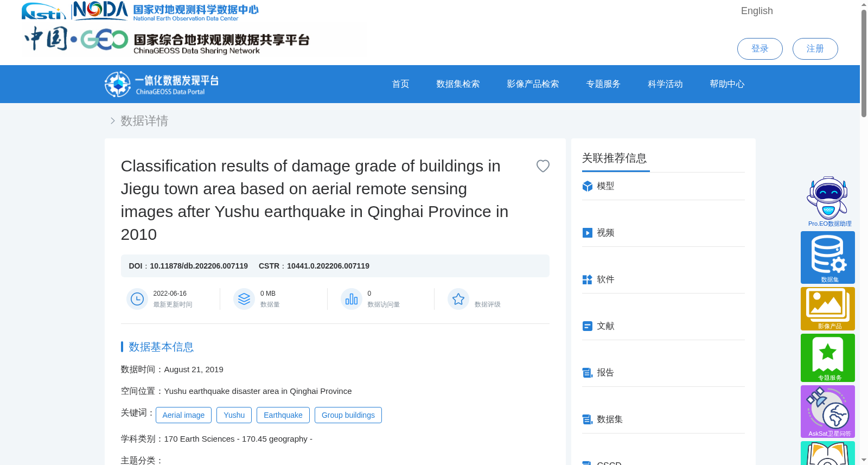Click the 视频 recommendation row label
Image resolution: width=868 pixels, height=465 pixels.
(605, 233)
